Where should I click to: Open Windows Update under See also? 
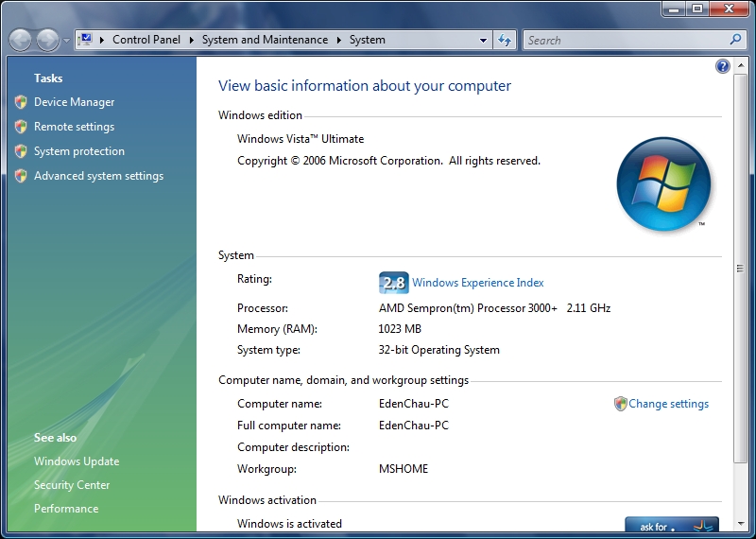point(77,461)
